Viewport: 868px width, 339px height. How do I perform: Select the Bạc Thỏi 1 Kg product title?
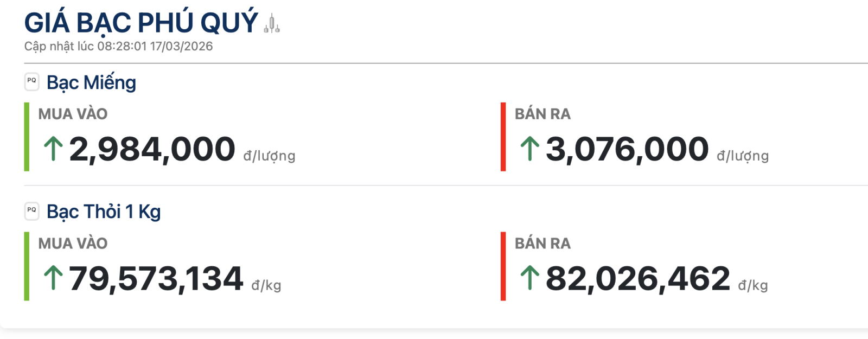tap(104, 212)
